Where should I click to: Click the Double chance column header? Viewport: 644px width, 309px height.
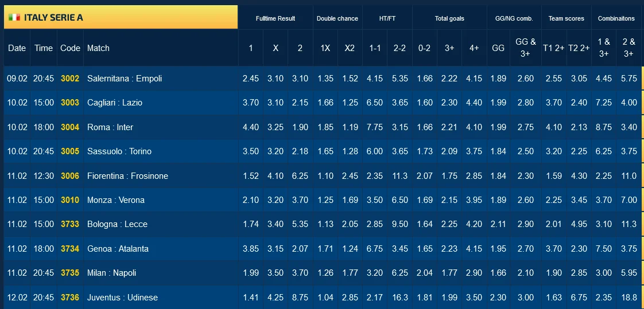point(337,18)
